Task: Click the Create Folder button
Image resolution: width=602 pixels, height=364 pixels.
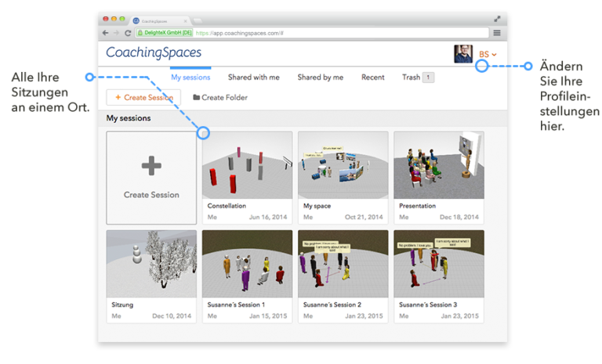Action: click(220, 97)
